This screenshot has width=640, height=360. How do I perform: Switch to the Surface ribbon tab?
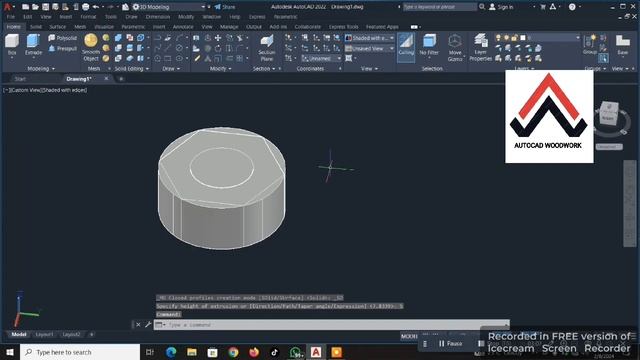point(58,27)
